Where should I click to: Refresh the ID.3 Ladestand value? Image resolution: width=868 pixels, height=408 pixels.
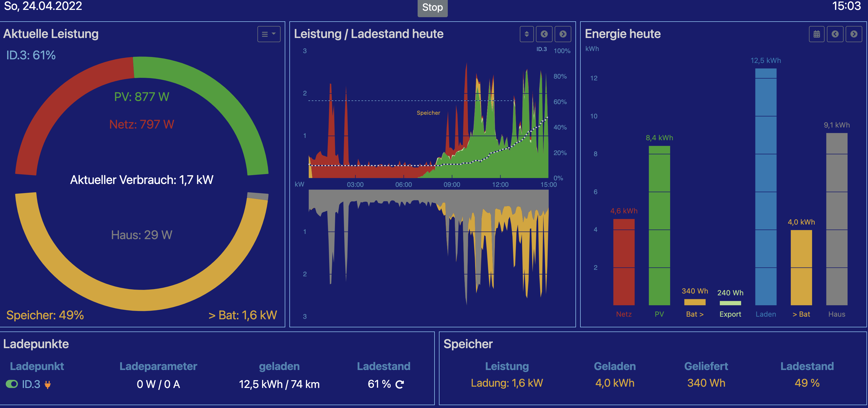(x=400, y=384)
